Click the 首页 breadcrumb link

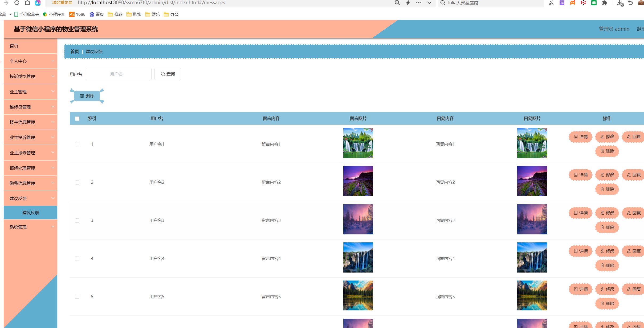point(75,51)
